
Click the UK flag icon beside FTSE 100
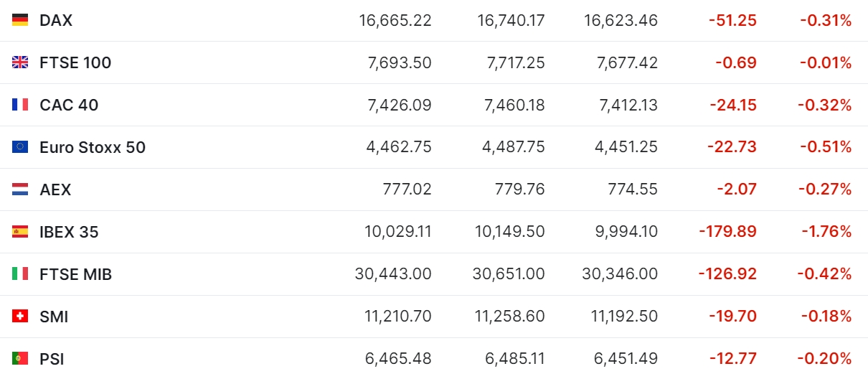[20, 62]
